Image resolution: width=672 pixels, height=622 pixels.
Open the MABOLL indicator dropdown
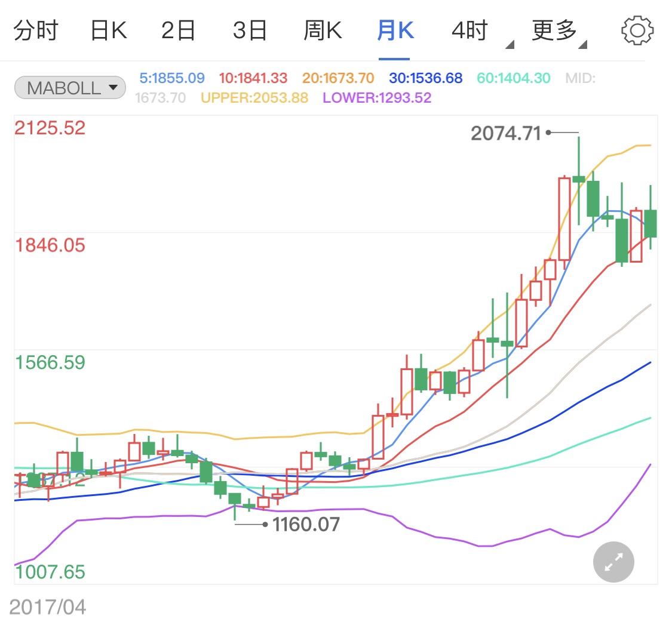pyautogui.click(x=69, y=87)
